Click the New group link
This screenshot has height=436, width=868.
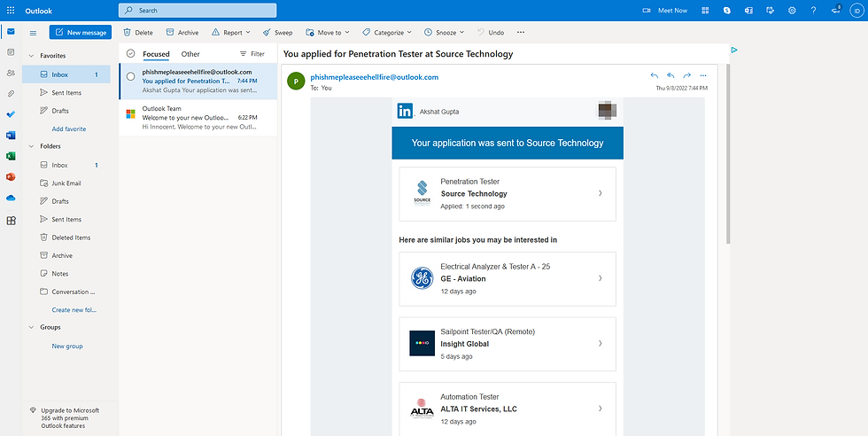67,346
